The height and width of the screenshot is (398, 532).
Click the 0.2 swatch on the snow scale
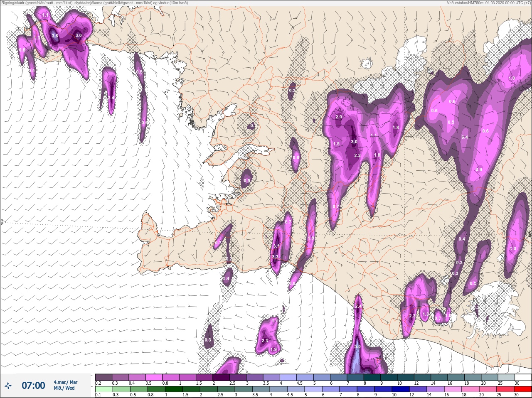point(103,377)
